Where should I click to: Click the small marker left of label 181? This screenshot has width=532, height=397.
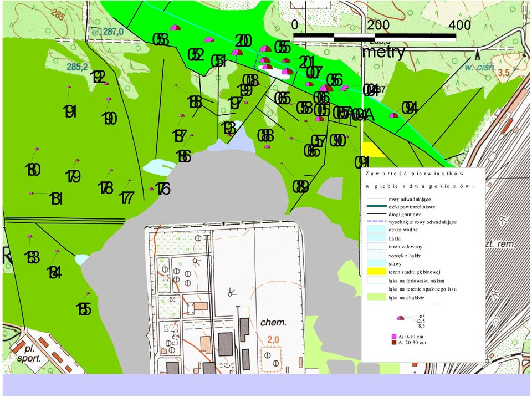31,193
